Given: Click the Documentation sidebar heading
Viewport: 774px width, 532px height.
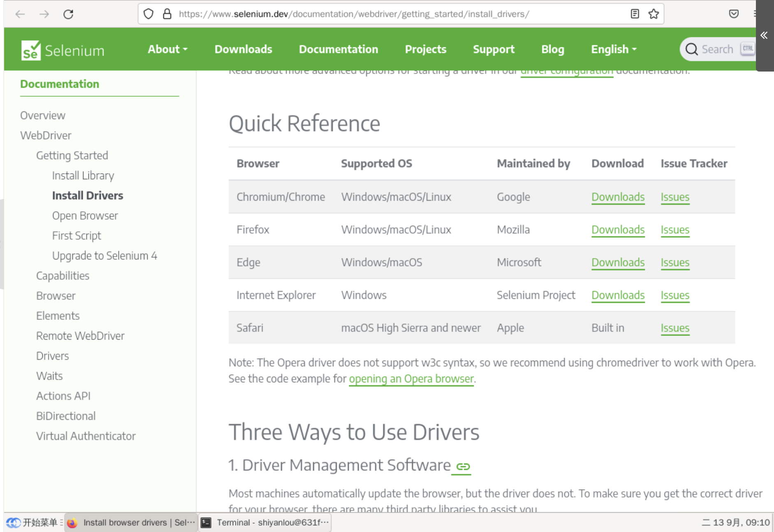Looking at the screenshot, I should [x=60, y=84].
